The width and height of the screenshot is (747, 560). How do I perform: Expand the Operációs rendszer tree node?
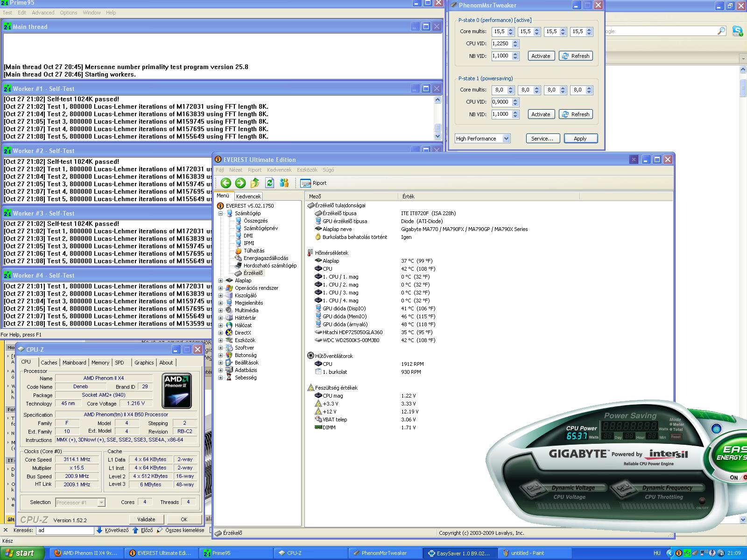click(221, 288)
